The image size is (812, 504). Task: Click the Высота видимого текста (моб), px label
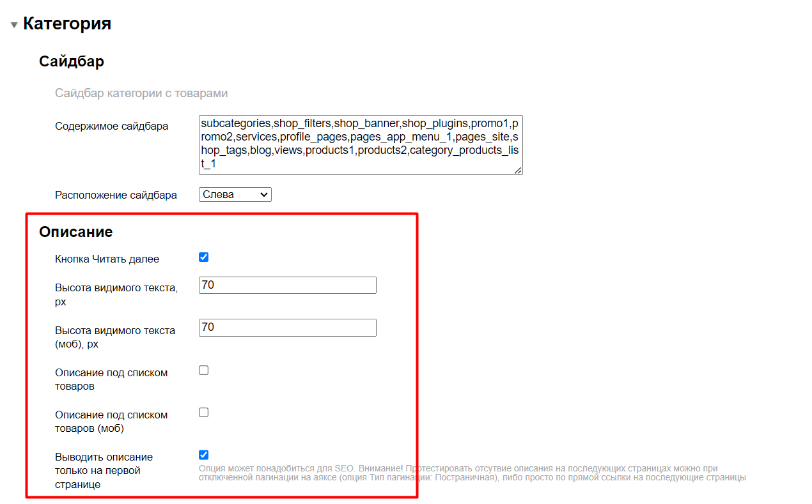(115, 337)
